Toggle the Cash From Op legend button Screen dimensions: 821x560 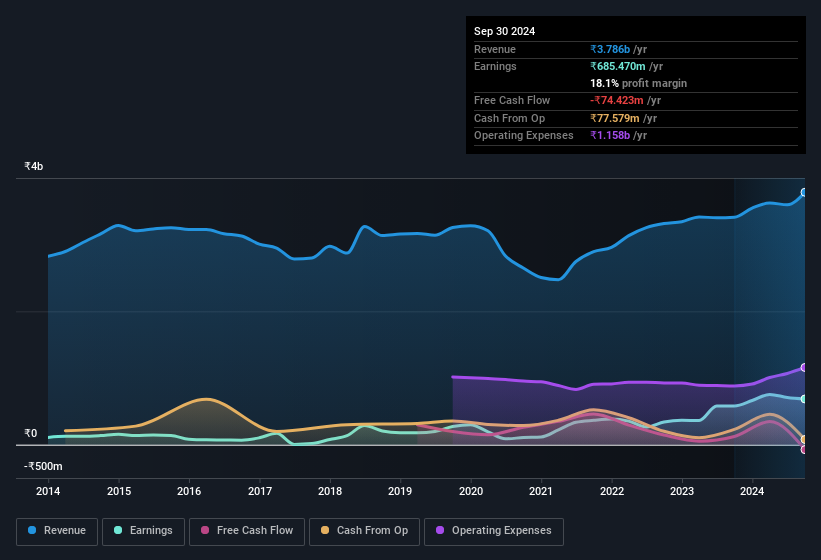[x=364, y=531]
